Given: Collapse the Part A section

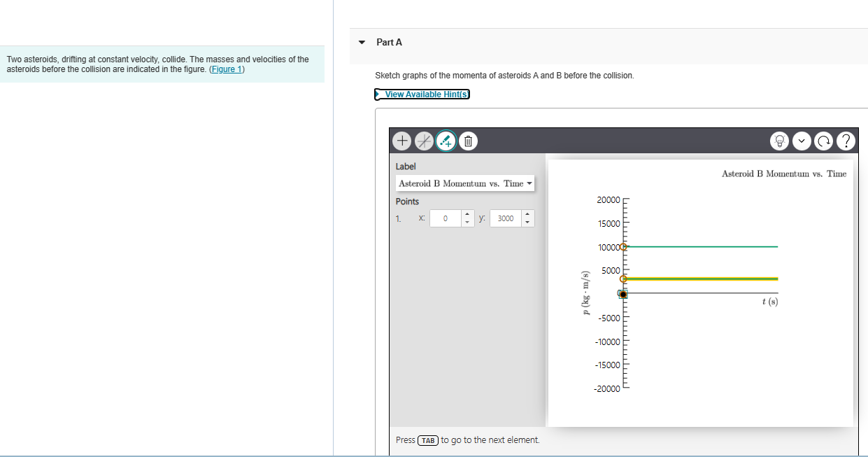Looking at the screenshot, I should coord(361,42).
